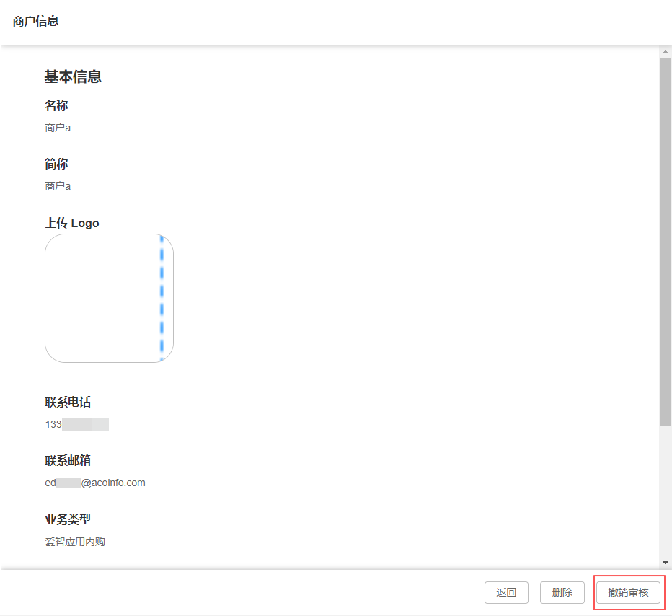Click the Logo upload placeholder box

click(x=109, y=298)
